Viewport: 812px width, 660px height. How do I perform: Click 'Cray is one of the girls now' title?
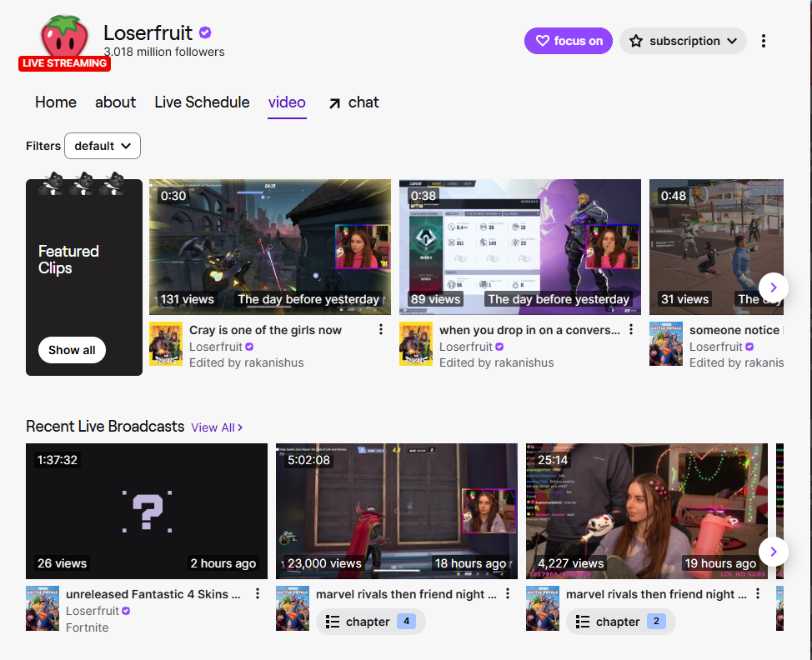265,330
